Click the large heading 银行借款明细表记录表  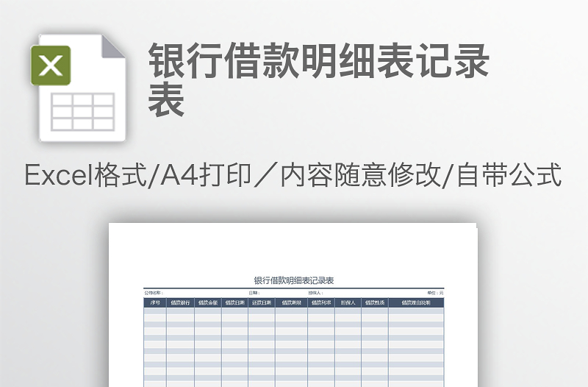click(318, 79)
